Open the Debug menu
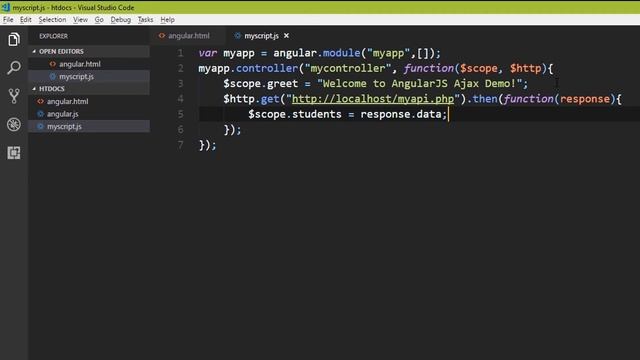Viewport: 640px width, 360px height. (120, 20)
